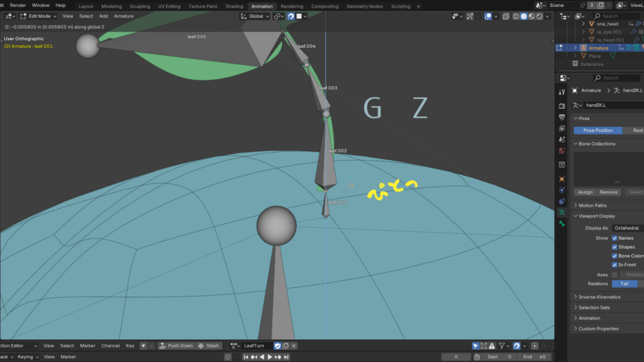
Task: Push Down action to NLA
Action: click(x=176, y=346)
